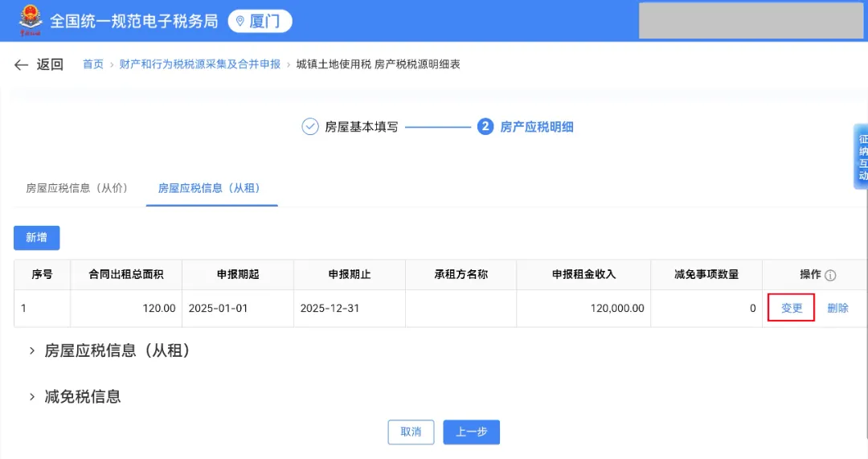
Task: Delete row 1 via 删除 link
Action: (x=837, y=308)
